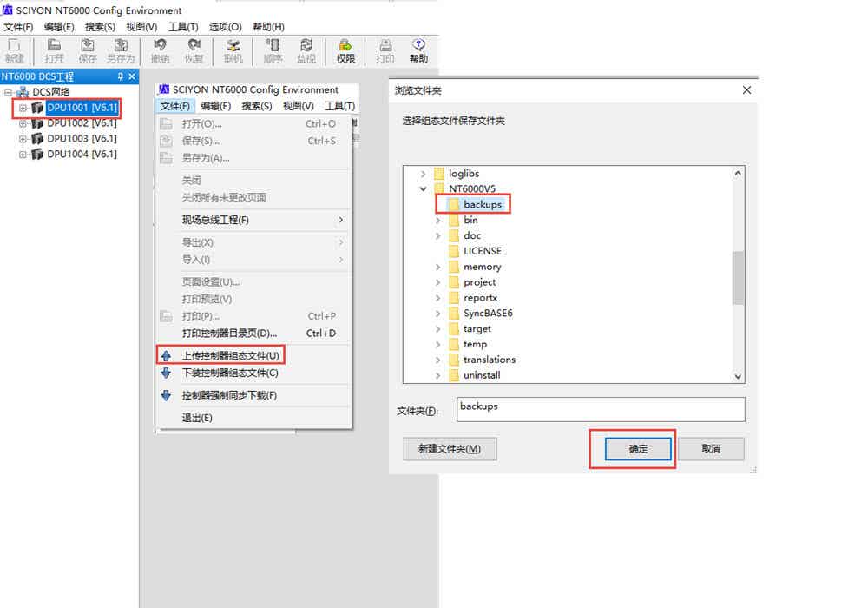
Task: Click the 新建文件夹(M) button
Action: pos(450,448)
